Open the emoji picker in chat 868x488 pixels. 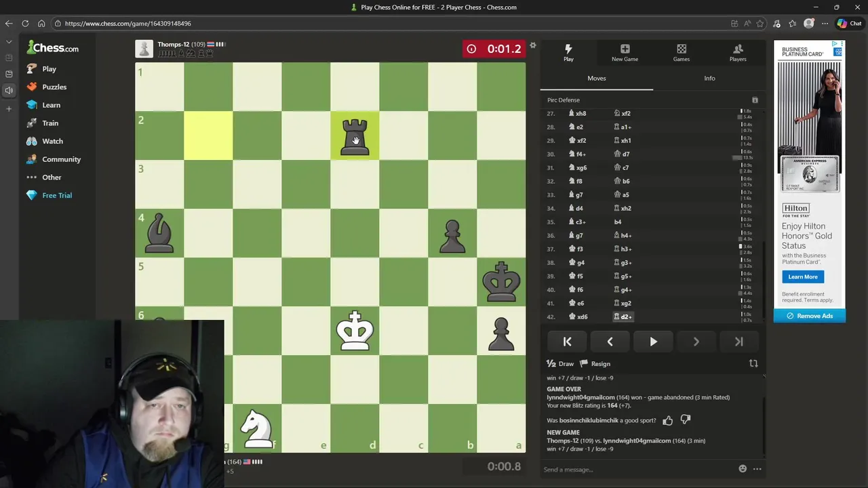(743, 469)
